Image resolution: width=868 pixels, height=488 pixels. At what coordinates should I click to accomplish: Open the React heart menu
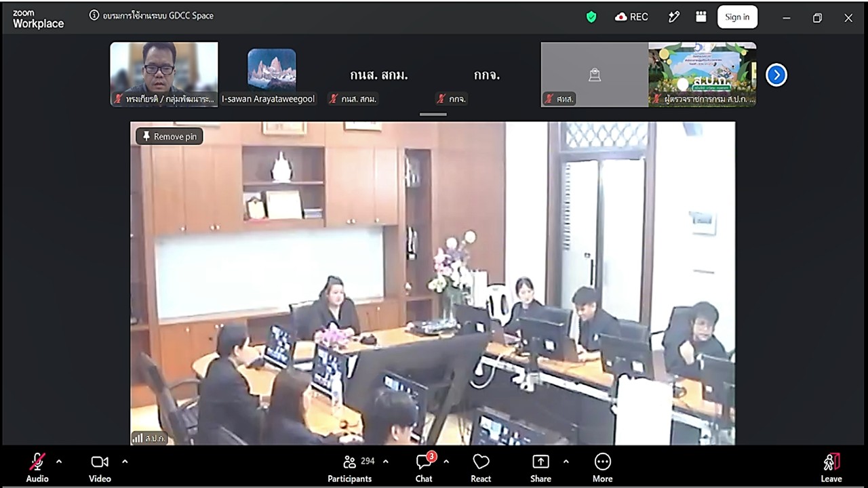click(481, 468)
